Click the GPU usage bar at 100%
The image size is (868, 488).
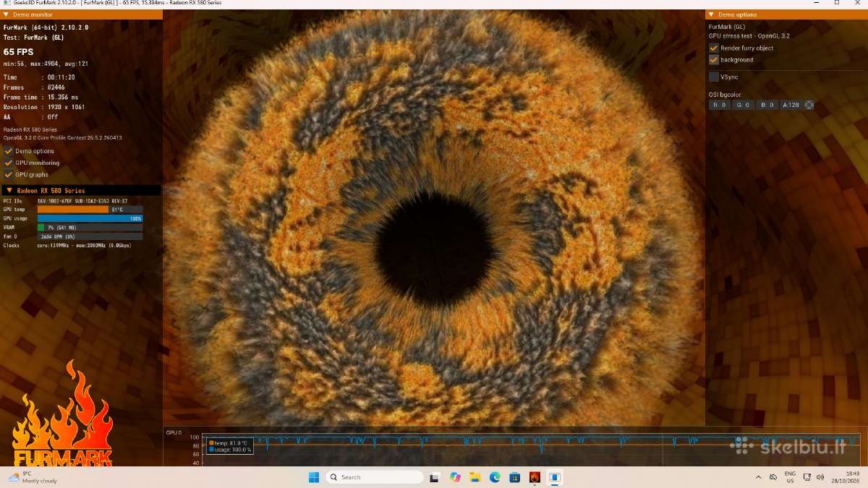[x=90, y=218]
